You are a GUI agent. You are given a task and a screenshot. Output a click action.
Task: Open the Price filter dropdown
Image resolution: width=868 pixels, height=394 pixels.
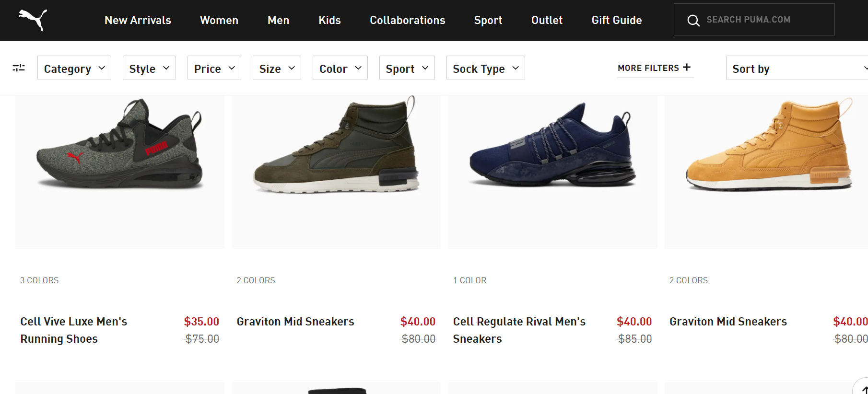[214, 68]
